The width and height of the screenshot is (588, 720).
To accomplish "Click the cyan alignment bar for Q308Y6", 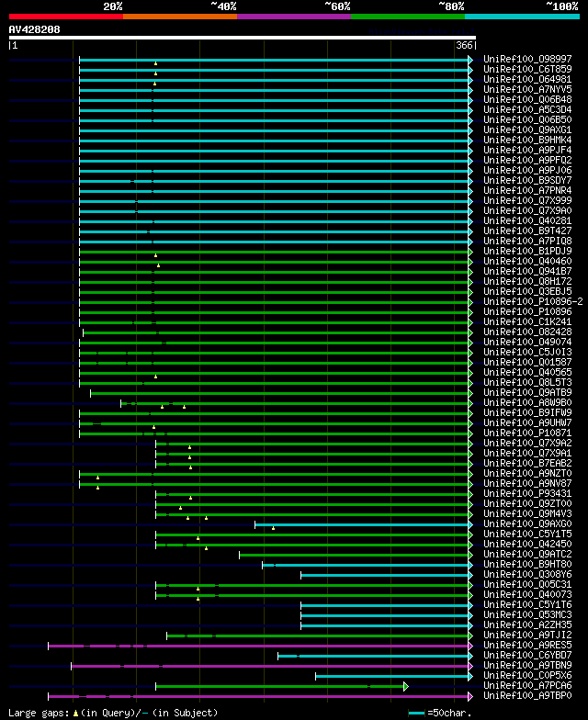I will coord(386,575).
